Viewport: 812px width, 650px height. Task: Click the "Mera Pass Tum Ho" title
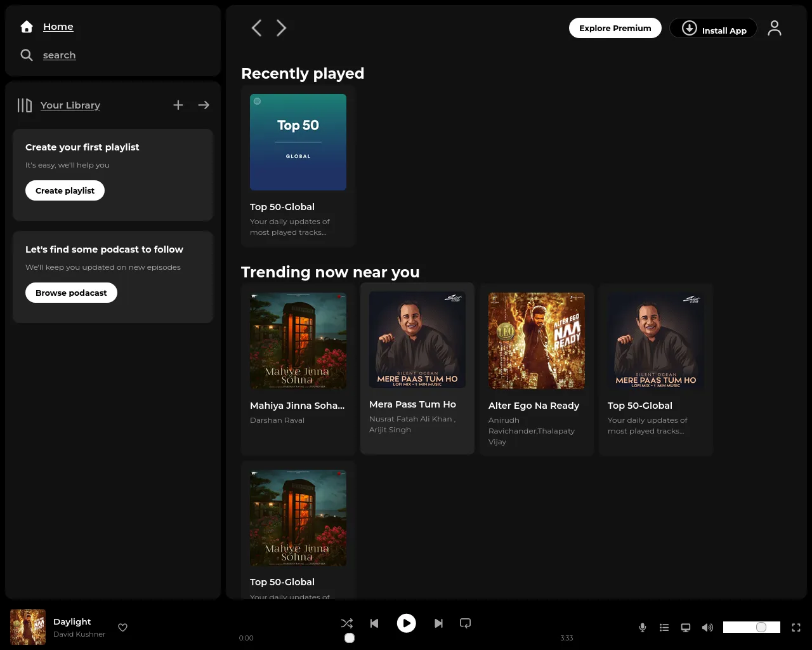click(412, 404)
